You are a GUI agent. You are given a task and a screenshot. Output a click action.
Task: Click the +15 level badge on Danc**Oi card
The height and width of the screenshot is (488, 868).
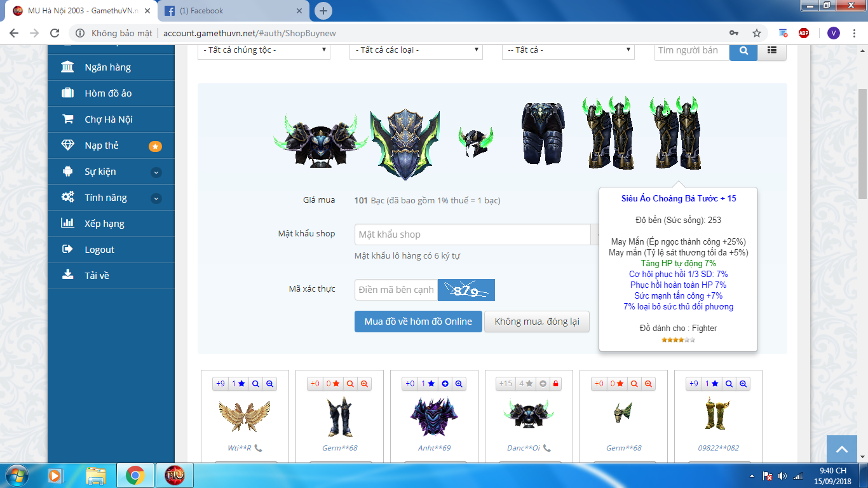tap(506, 384)
